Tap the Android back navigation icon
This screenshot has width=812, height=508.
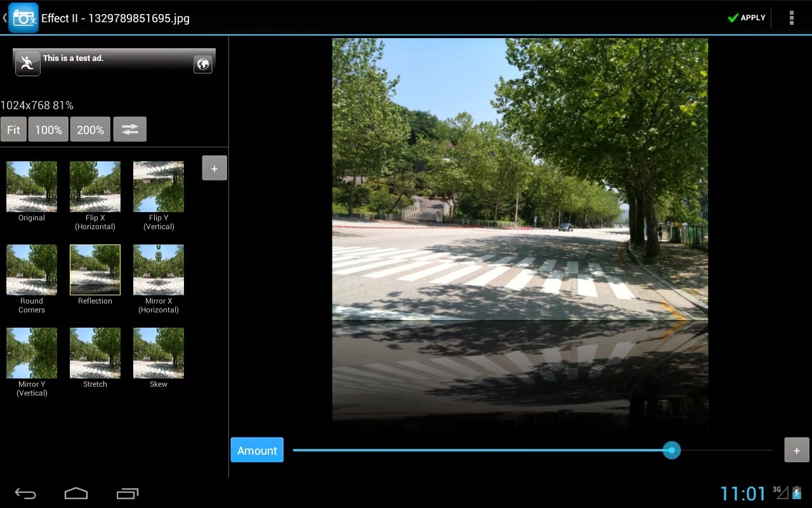pyautogui.click(x=25, y=493)
